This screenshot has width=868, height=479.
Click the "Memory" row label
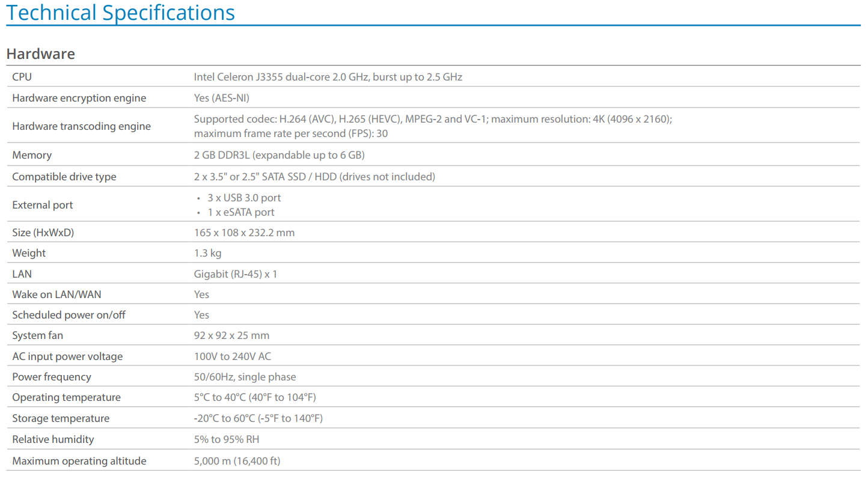click(32, 155)
